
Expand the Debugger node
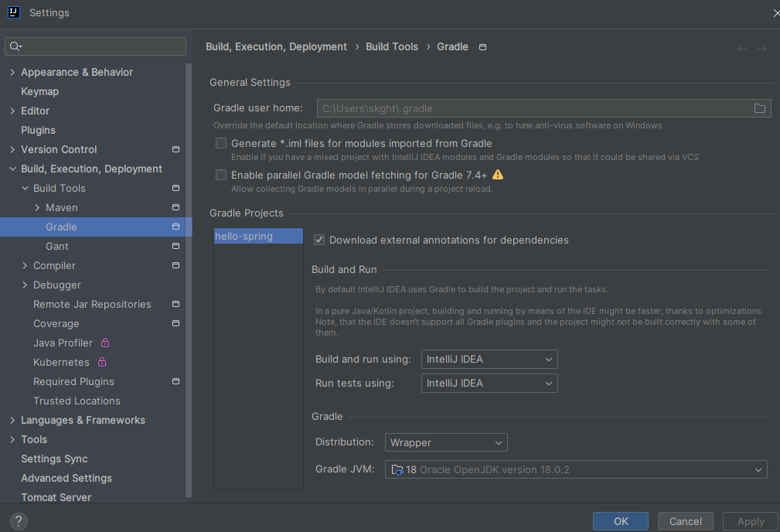pos(25,285)
